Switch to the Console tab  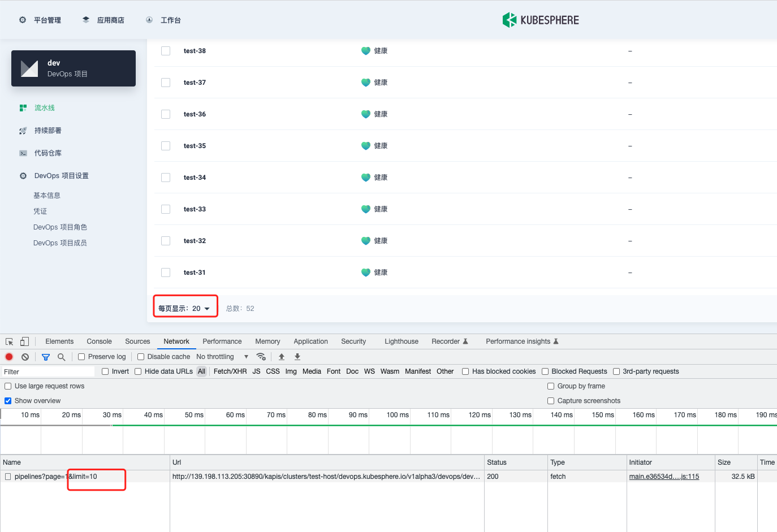(99, 341)
